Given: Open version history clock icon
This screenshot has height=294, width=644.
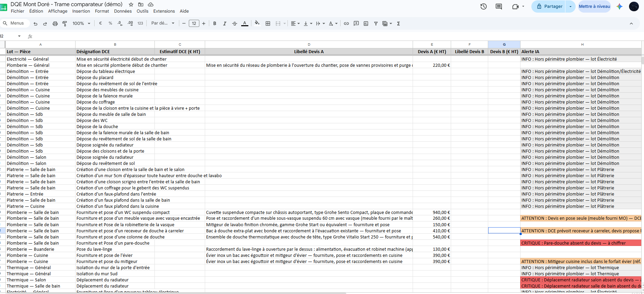Looking at the screenshot, I should coord(483,6).
